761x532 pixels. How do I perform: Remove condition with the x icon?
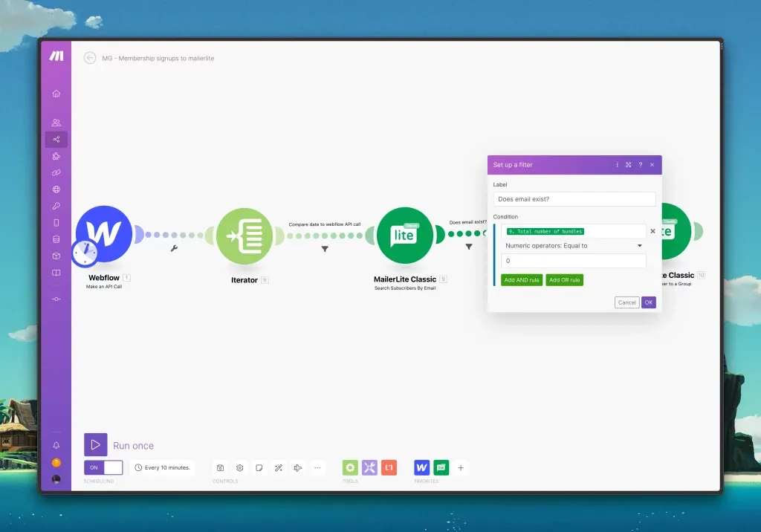652,231
